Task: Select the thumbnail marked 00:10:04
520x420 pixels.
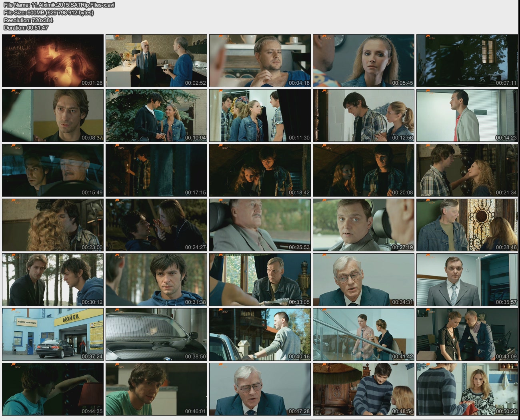Action: point(156,115)
